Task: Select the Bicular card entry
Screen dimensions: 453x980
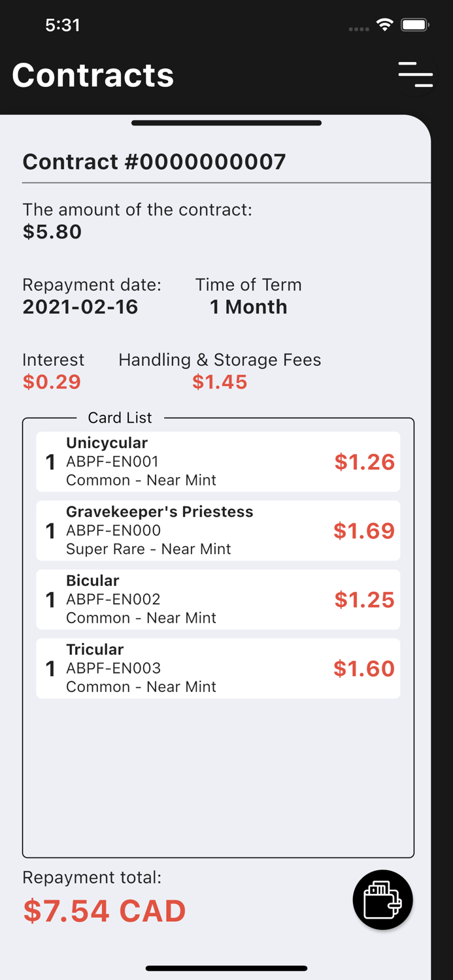Action: 218,599
